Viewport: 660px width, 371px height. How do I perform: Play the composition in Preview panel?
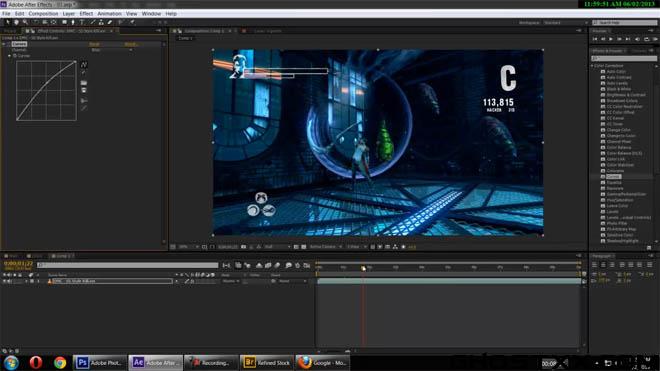pyautogui.click(x=611, y=39)
